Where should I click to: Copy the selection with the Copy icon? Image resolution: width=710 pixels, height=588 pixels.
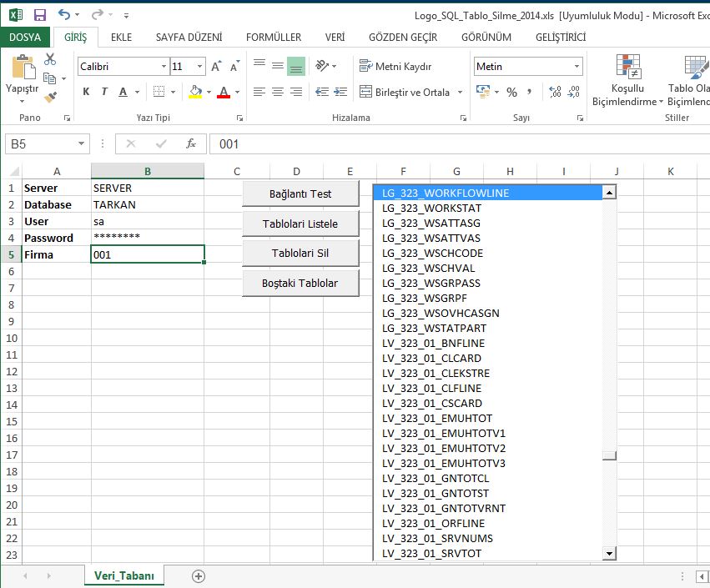pos(49,78)
